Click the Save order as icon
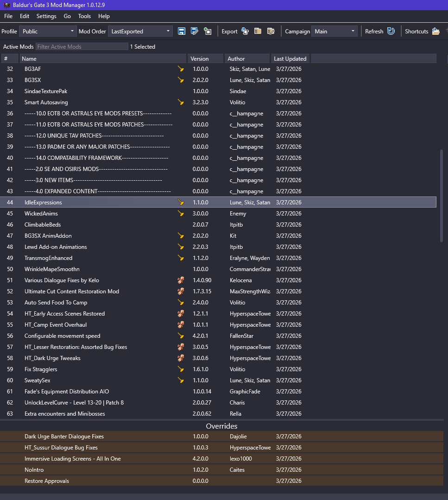 tap(194, 31)
